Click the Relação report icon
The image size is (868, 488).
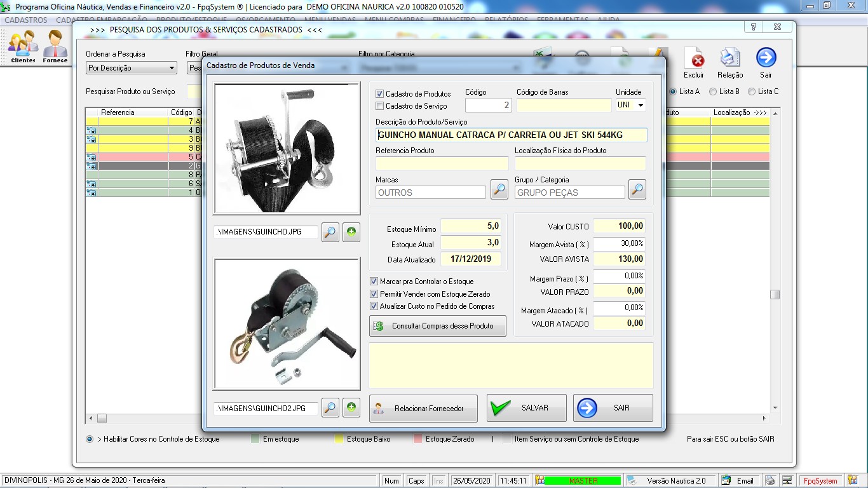click(x=729, y=59)
